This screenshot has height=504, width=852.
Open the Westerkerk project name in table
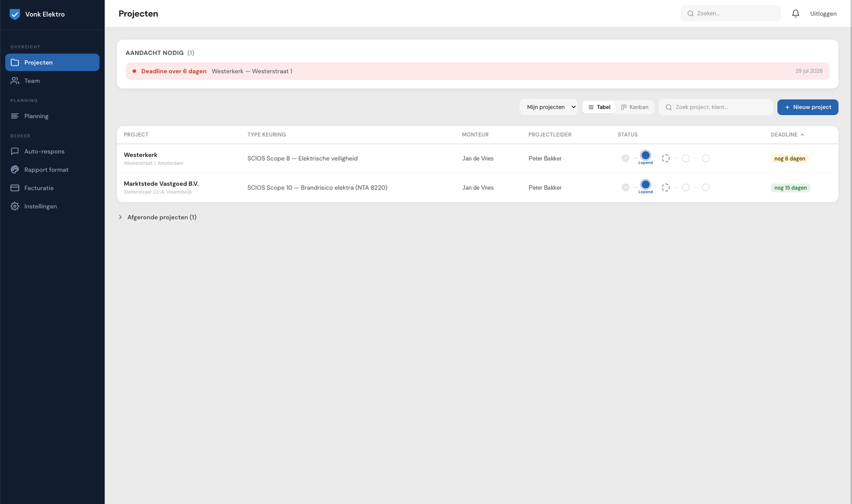tap(141, 155)
